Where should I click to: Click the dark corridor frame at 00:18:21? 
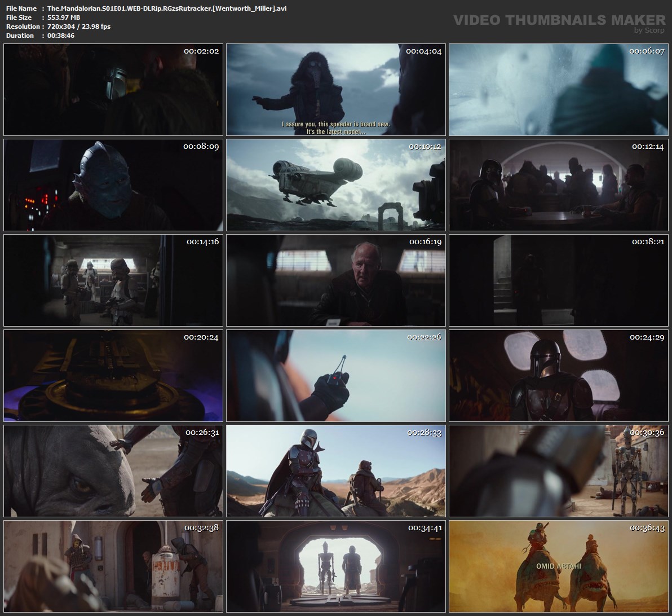559,280
